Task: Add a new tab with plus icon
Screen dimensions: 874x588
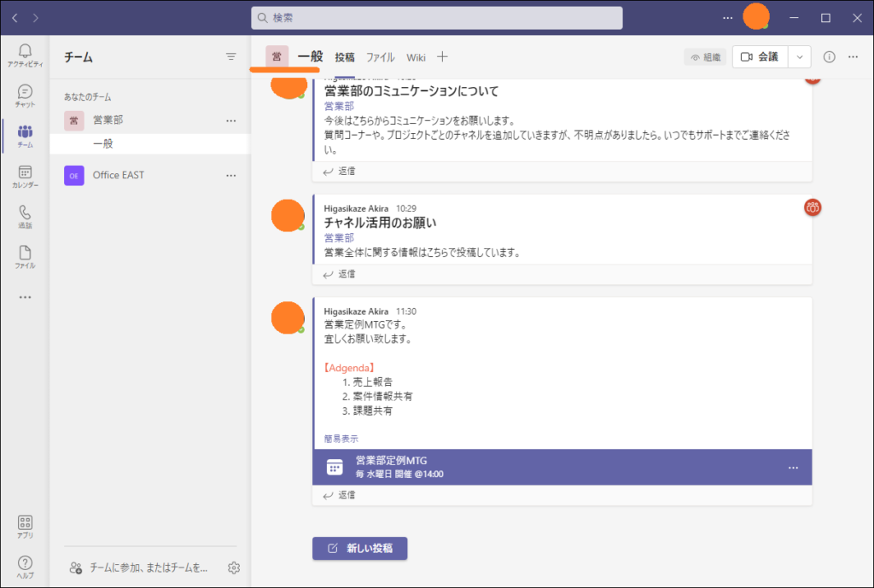Action: pyautogui.click(x=442, y=57)
